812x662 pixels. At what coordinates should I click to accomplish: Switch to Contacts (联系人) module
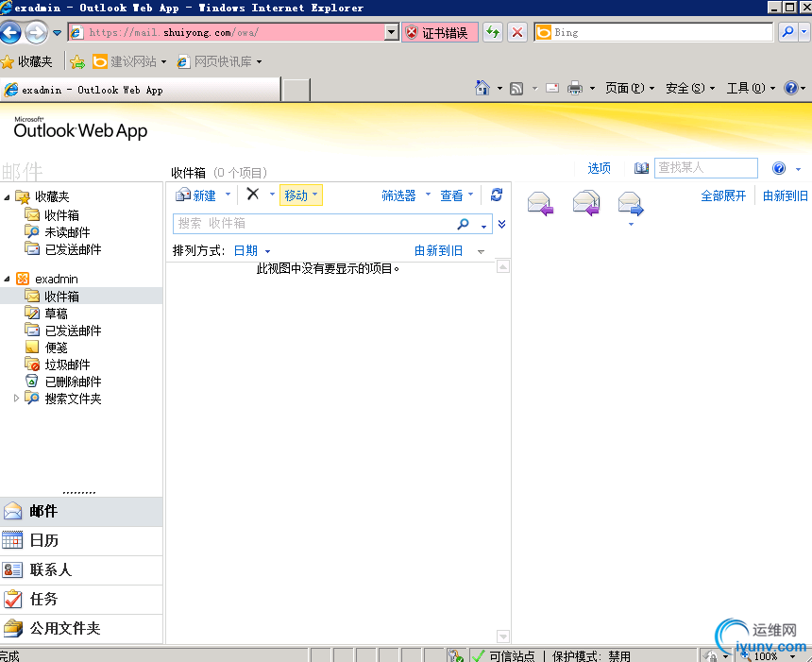pos(81,570)
